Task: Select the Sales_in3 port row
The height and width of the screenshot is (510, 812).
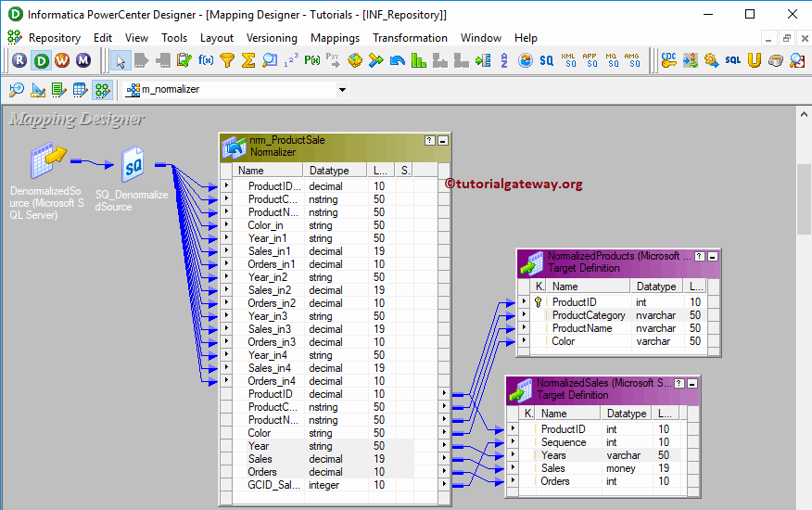Action: (x=335, y=329)
